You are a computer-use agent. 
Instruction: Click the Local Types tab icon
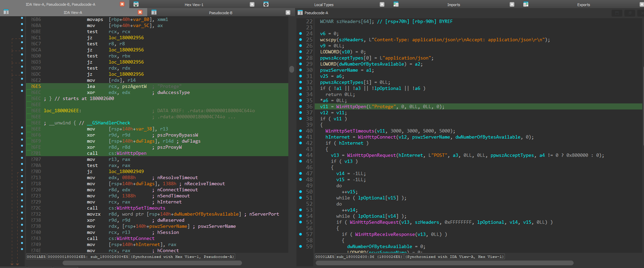[266, 4]
